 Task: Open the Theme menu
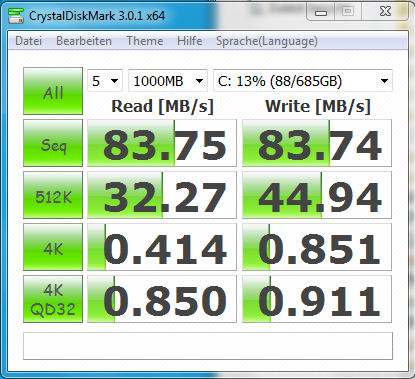click(145, 41)
